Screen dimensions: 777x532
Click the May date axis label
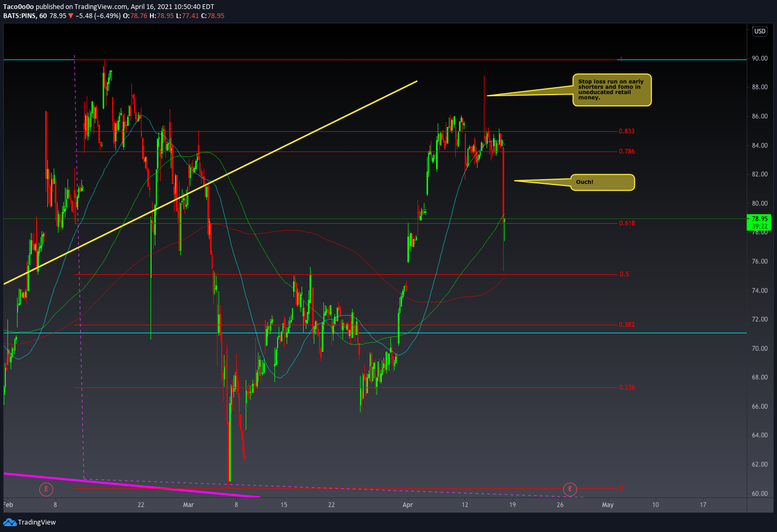pyautogui.click(x=607, y=505)
